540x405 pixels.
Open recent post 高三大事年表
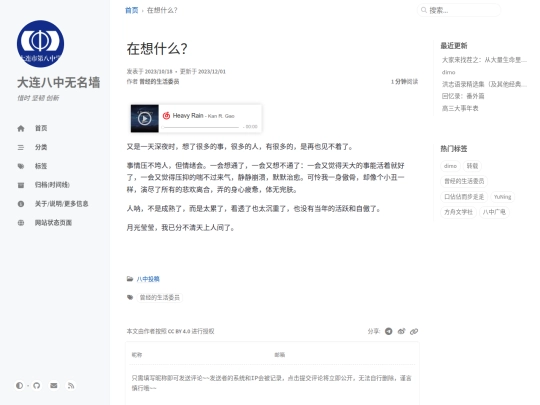(460, 108)
